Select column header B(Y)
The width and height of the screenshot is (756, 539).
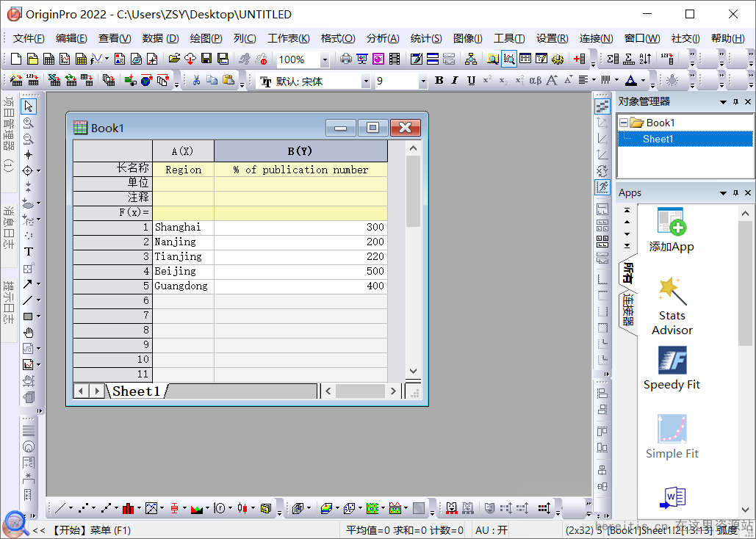[300, 151]
